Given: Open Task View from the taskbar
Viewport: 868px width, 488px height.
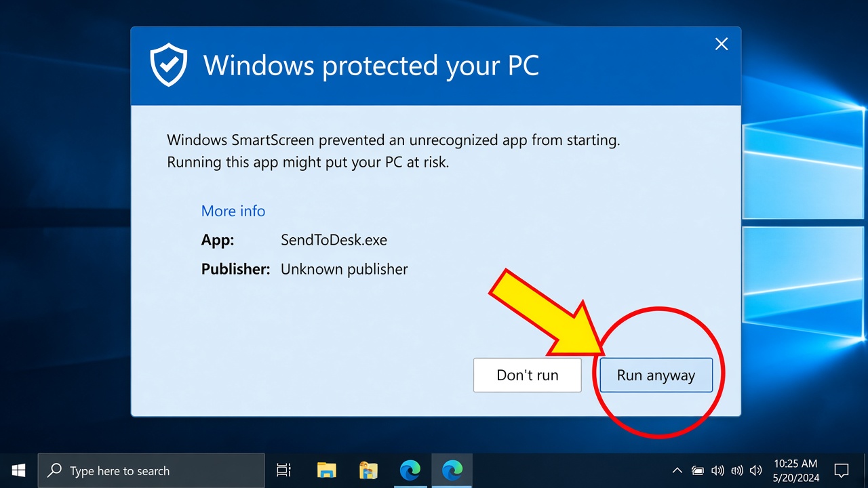Looking at the screenshot, I should click(x=283, y=470).
